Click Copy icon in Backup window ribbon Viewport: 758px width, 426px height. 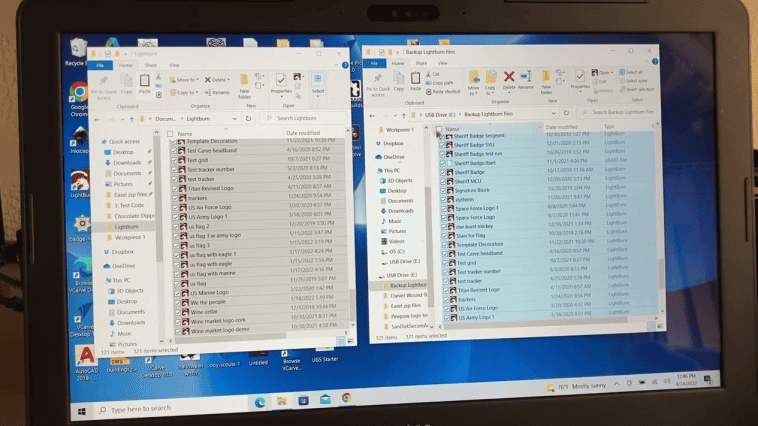point(400,80)
